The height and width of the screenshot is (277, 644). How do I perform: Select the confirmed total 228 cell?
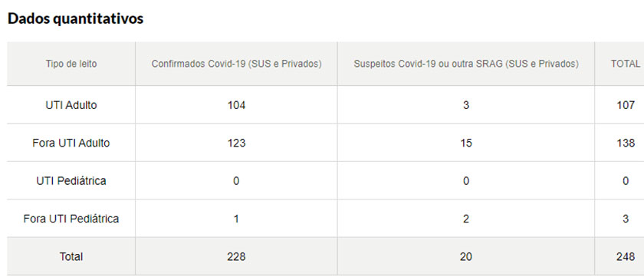[237, 257]
